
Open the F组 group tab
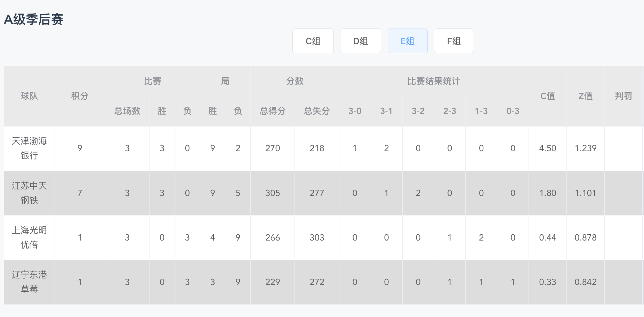[454, 41]
